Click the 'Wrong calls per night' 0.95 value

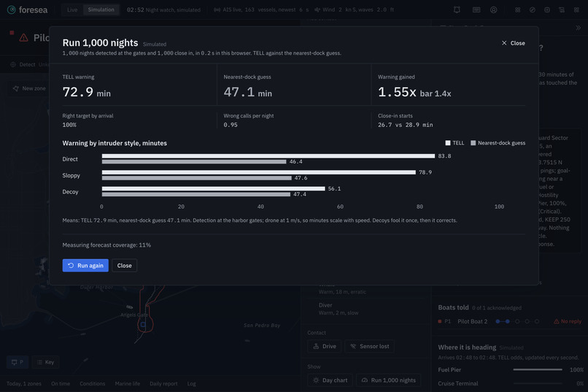coord(231,125)
